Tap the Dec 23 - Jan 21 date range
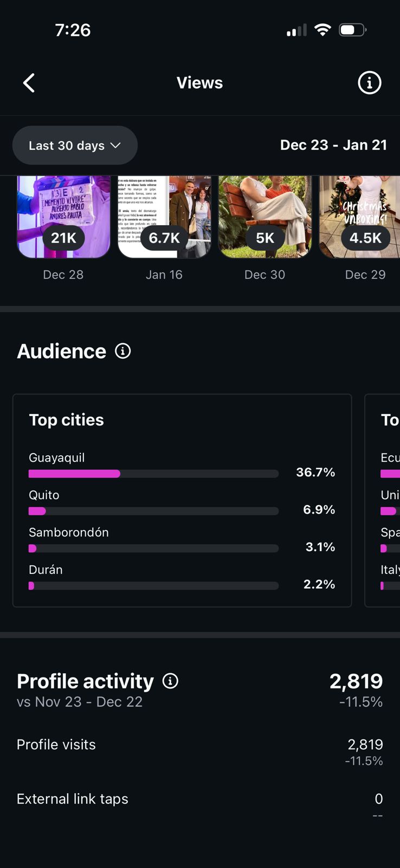Image resolution: width=400 pixels, height=868 pixels. coord(333,145)
